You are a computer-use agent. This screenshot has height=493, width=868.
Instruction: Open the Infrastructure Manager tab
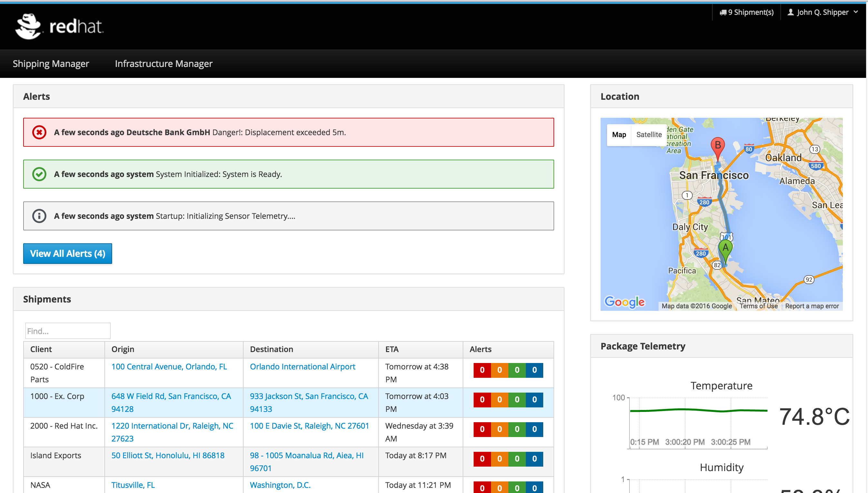[x=164, y=64]
